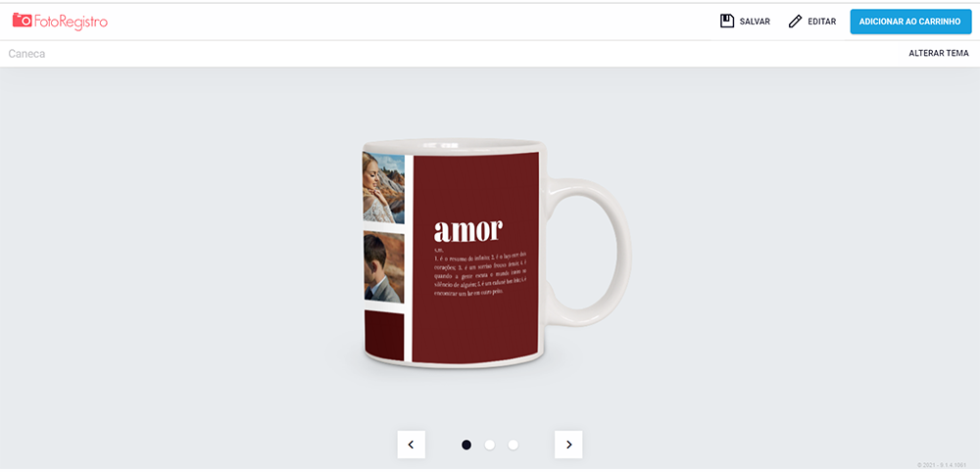Click the groom photo on mug

[x=384, y=267]
